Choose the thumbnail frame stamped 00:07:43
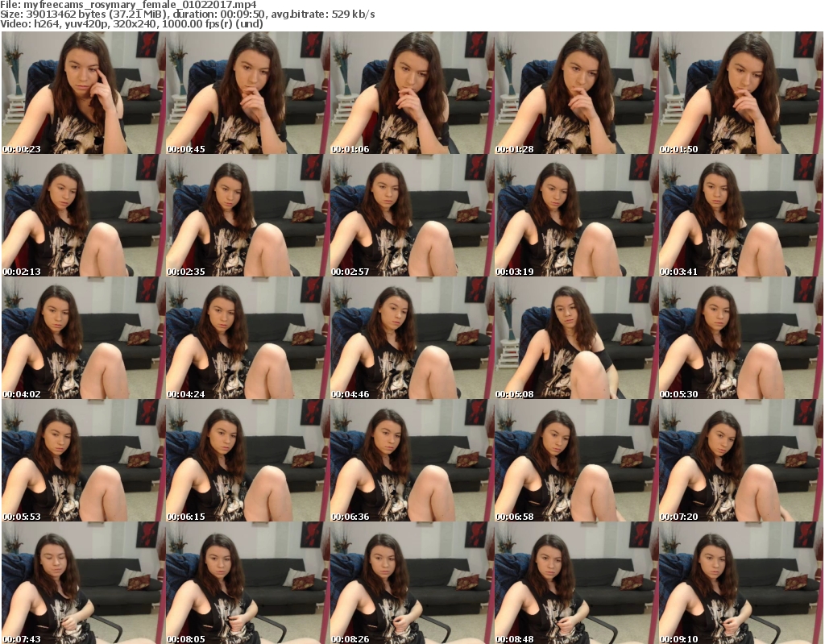This screenshot has height=644, width=825. [x=83, y=583]
